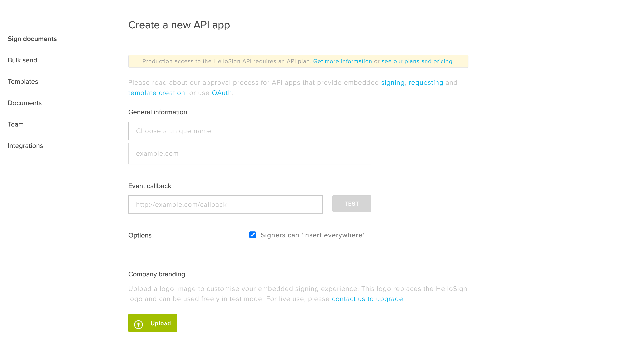Navigate to Integrations
Viewport: 622px width, 364px height.
[25, 146]
